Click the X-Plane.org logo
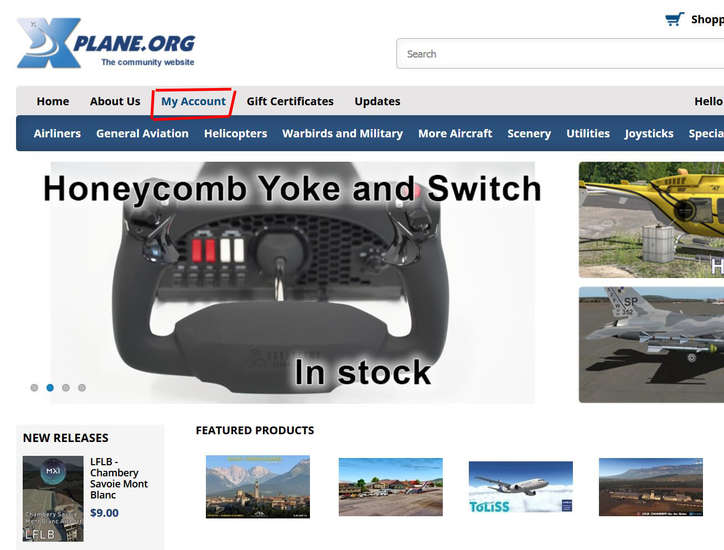The image size is (724, 550). [x=106, y=43]
